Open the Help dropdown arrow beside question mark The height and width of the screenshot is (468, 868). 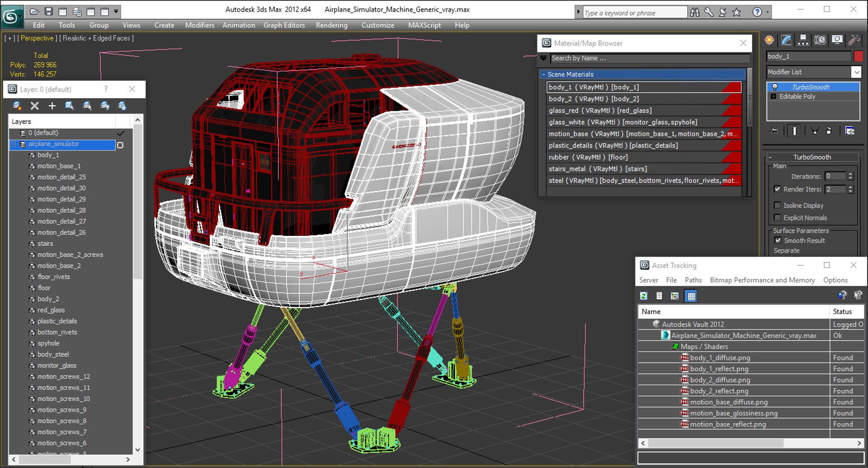point(768,13)
